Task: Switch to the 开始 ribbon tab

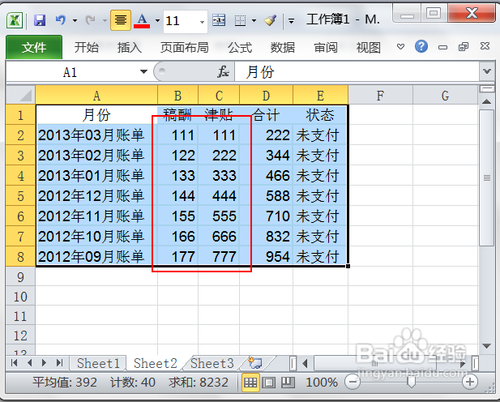Action: click(x=86, y=48)
